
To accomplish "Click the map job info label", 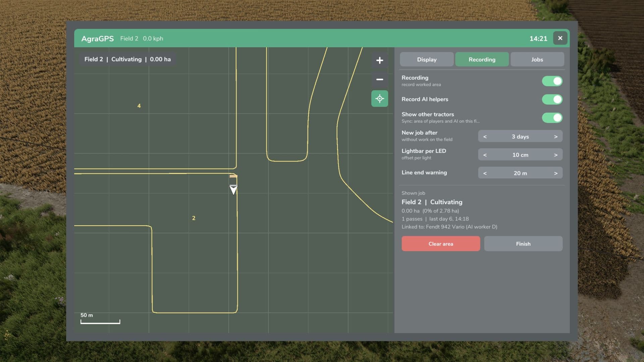I will click(127, 59).
